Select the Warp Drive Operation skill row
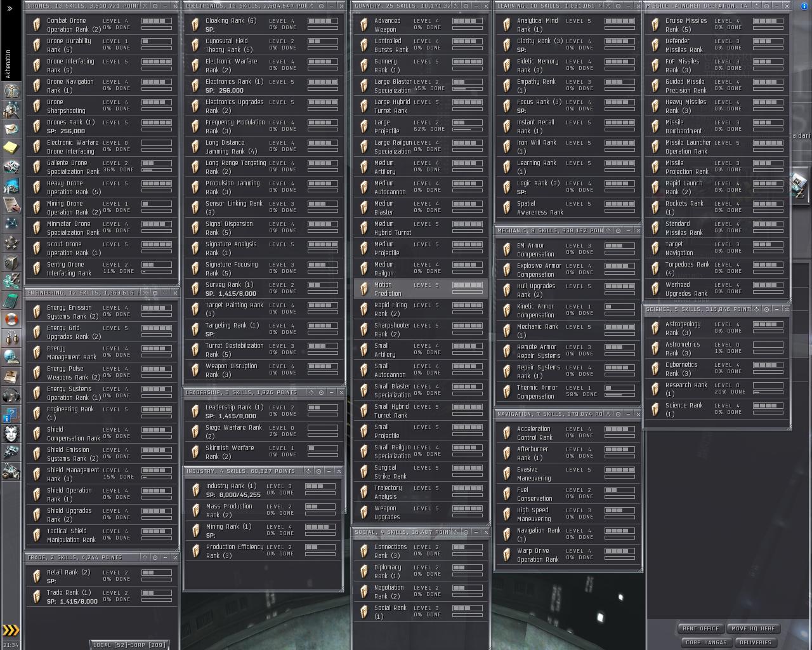This screenshot has width=812, height=650. point(568,555)
